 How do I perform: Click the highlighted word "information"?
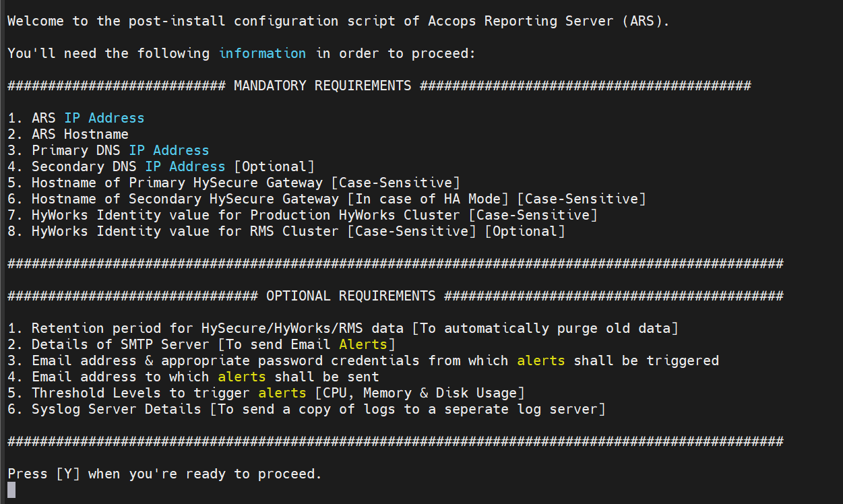click(x=262, y=53)
